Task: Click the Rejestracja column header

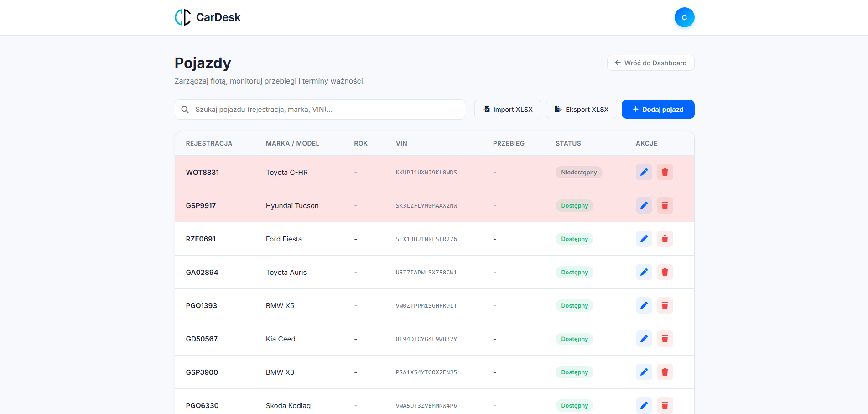Action: pos(209,143)
